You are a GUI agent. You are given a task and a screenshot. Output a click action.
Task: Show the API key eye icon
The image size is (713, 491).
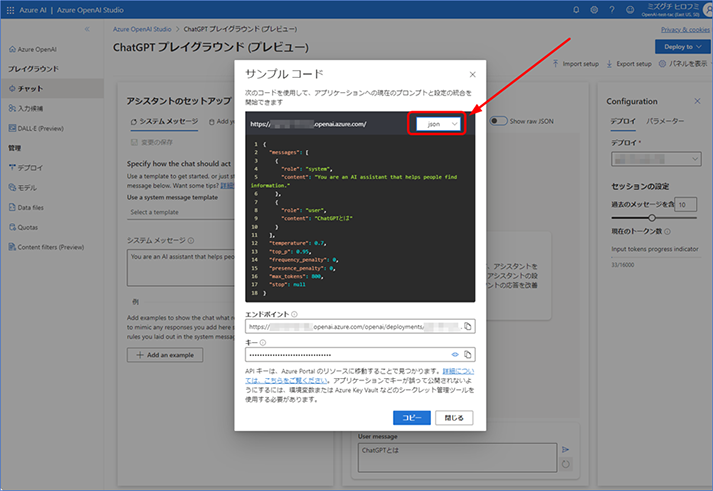(455, 355)
